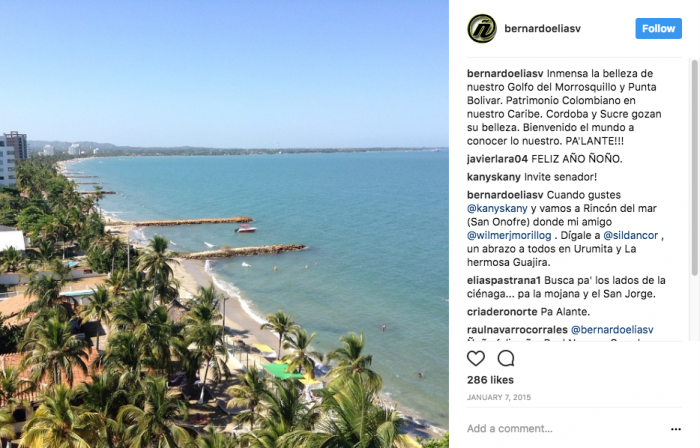This screenshot has height=448, width=700.
Task: Open the @kanyskany mention link
Action: pyautogui.click(x=497, y=208)
